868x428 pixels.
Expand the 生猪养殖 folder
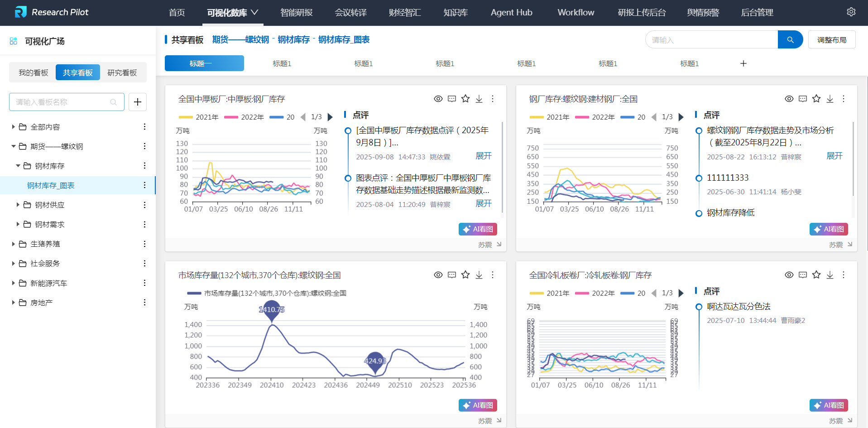point(14,244)
